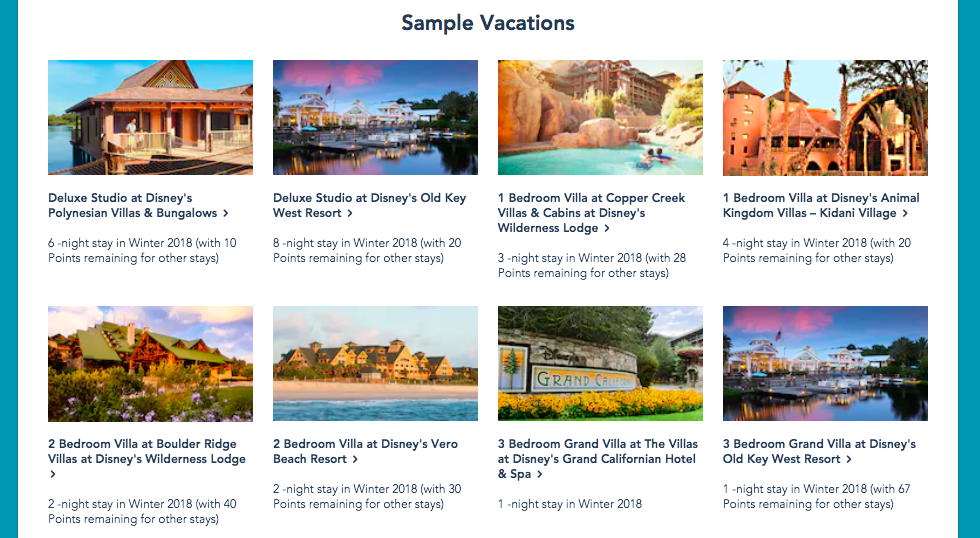The image size is (980, 538).
Task: Click chevron arrow after Polynesian Villas & Bungalows
Action: [x=226, y=214]
